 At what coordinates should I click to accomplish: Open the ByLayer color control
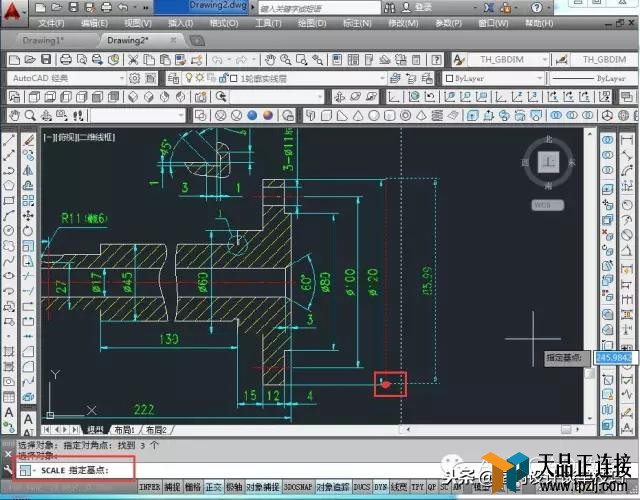(x=494, y=78)
